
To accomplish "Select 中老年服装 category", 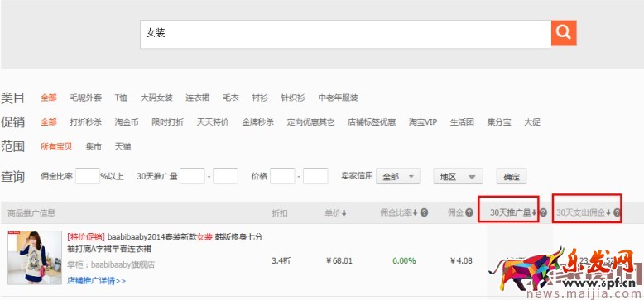I will pyautogui.click(x=338, y=98).
